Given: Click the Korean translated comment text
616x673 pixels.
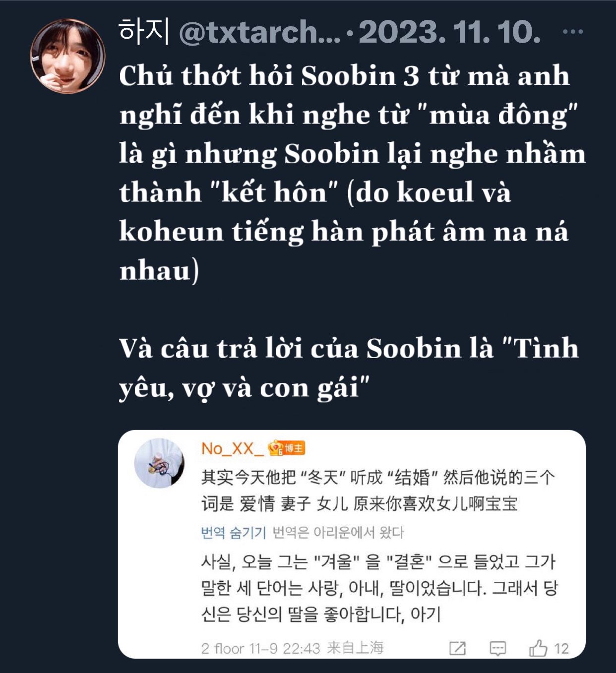Looking at the screenshot, I should tap(379, 588).
